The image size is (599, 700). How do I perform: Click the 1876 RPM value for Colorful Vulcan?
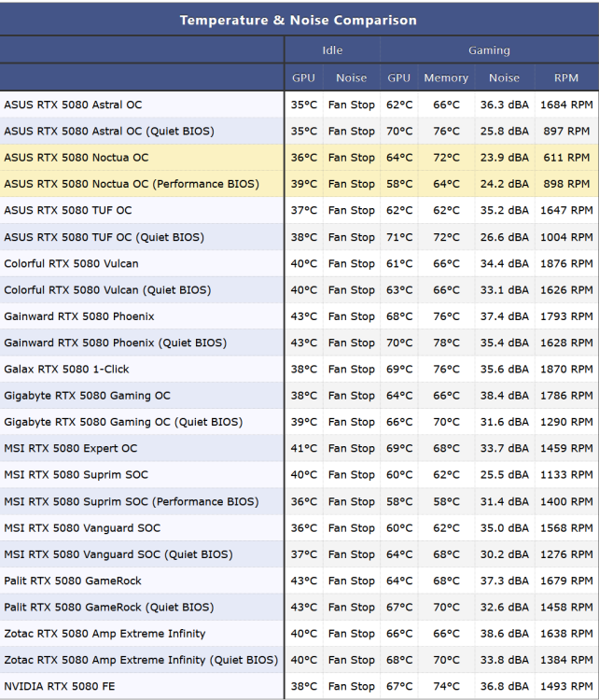coord(566,263)
